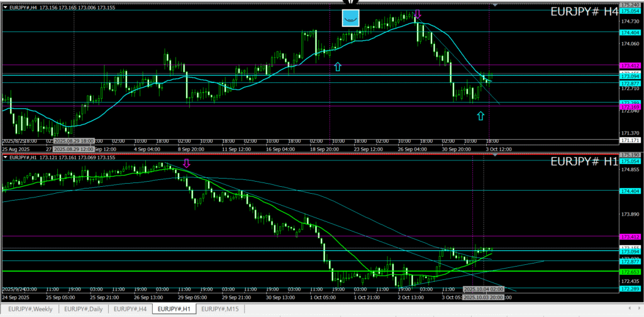Click the chart shift triangle atop H4 chart
The height and width of the screenshot is (317, 644).
pos(496,5)
